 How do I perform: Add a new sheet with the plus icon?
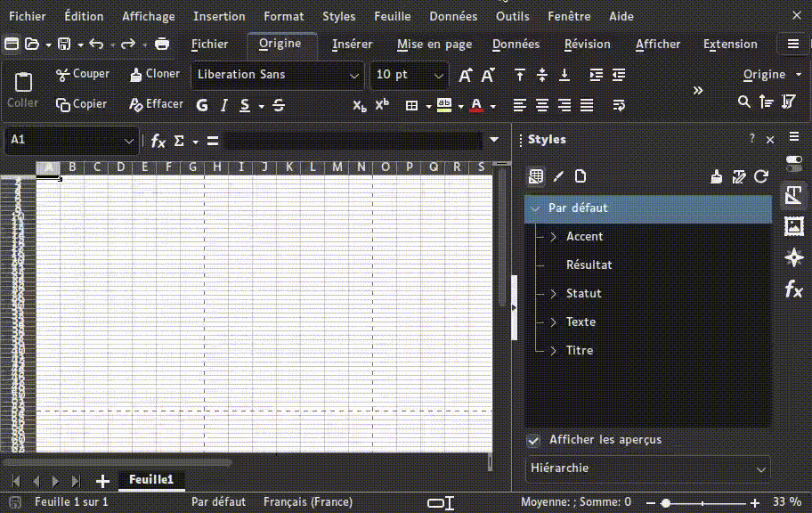[x=102, y=482]
